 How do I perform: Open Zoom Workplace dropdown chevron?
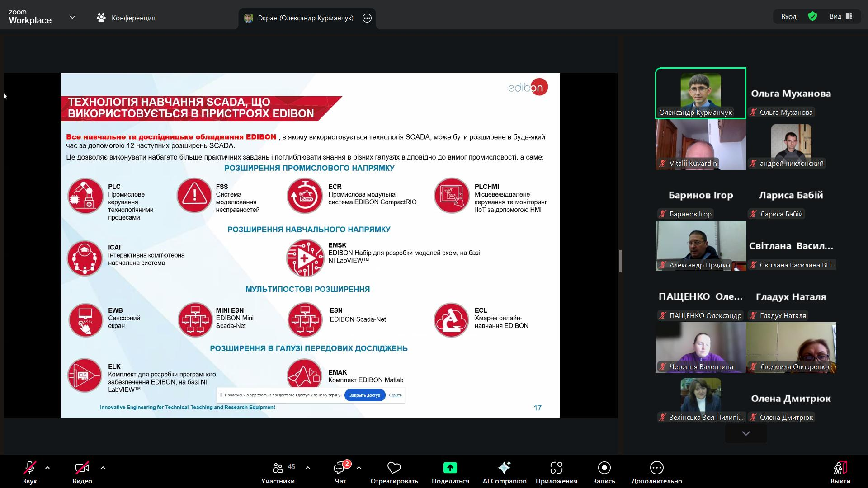72,18
